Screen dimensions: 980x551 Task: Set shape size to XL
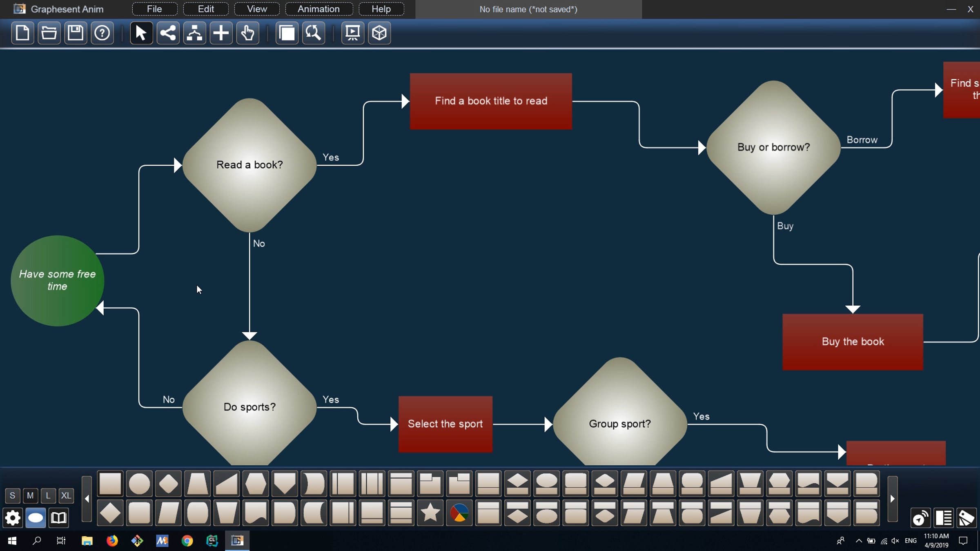(66, 495)
